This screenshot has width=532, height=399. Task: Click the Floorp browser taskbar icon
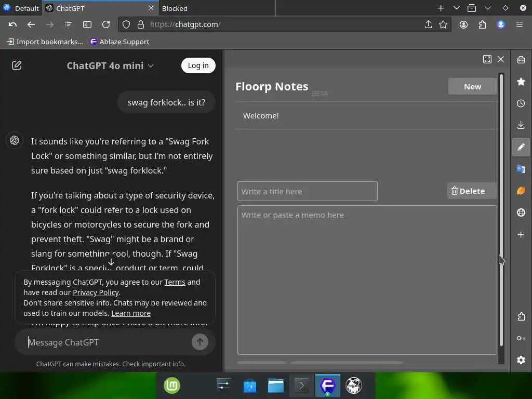pyautogui.click(x=328, y=386)
